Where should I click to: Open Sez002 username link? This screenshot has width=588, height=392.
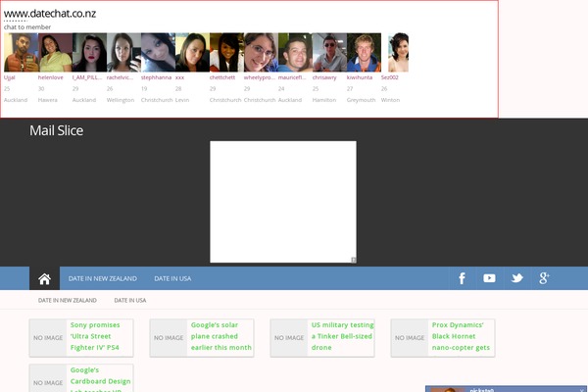(x=390, y=77)
